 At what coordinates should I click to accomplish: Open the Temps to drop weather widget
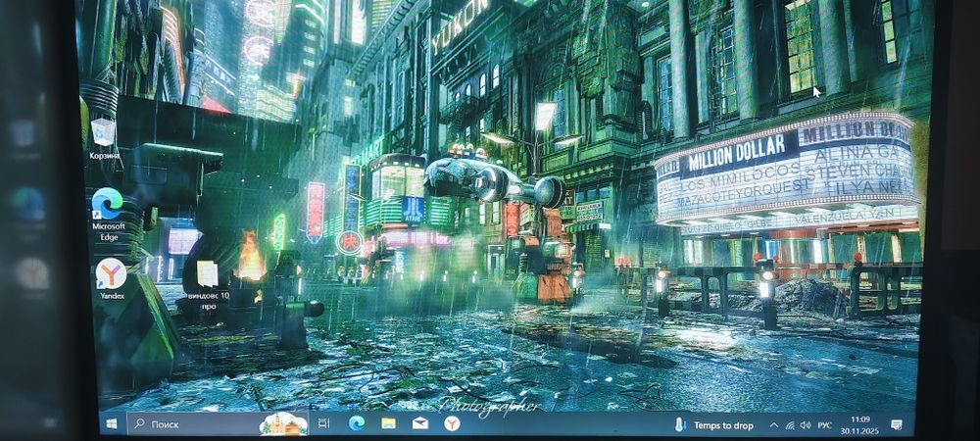click(x=715, y=425)
